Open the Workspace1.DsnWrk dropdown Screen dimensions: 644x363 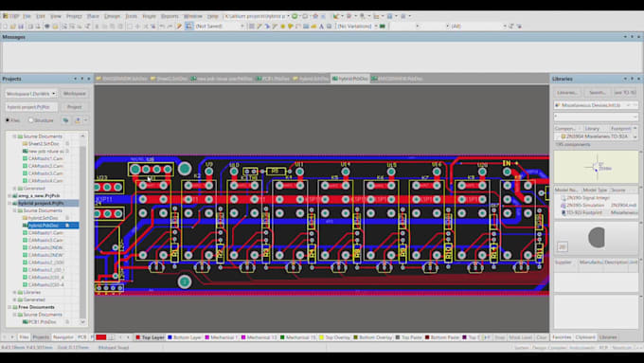coord(53,94)
